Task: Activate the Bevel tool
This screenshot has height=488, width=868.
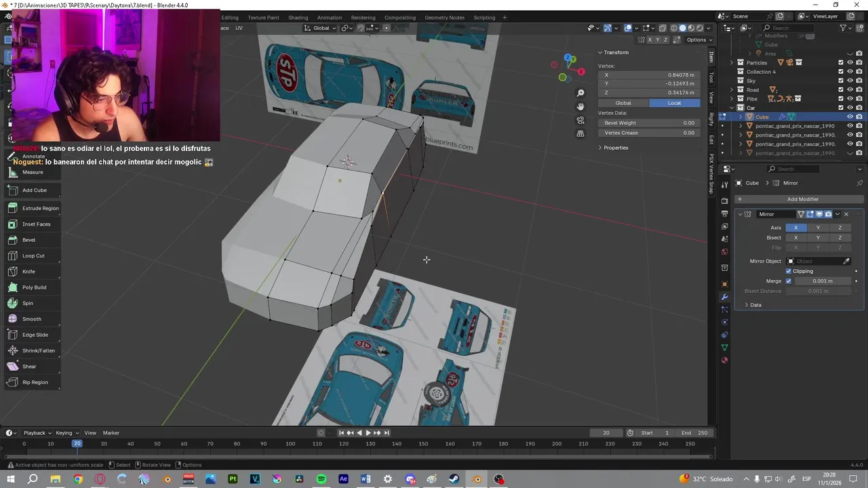Action: click(33, 240)
